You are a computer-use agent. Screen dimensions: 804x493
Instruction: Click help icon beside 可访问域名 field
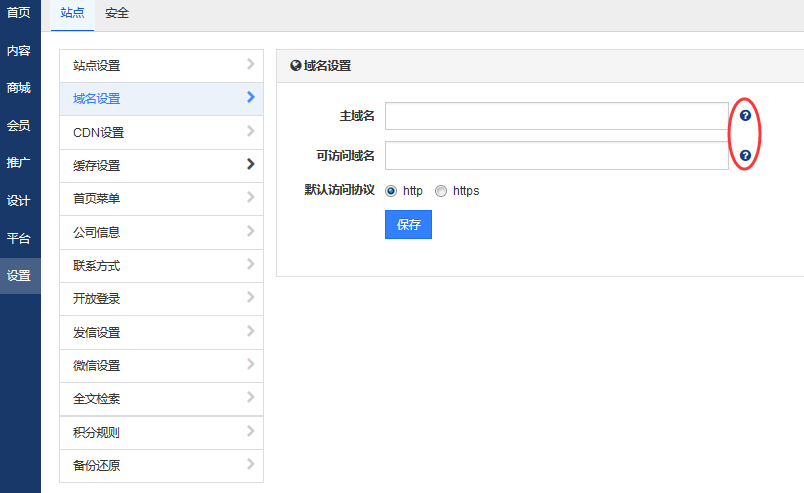[x=745, y=155]
